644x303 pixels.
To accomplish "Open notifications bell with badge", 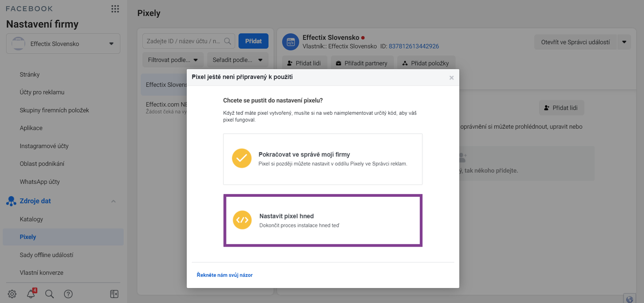I will [x=31, y=293].
